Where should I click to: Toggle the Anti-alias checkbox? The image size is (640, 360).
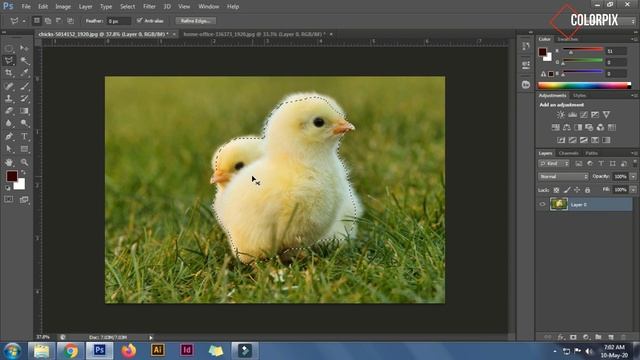[x=140, y=20]
